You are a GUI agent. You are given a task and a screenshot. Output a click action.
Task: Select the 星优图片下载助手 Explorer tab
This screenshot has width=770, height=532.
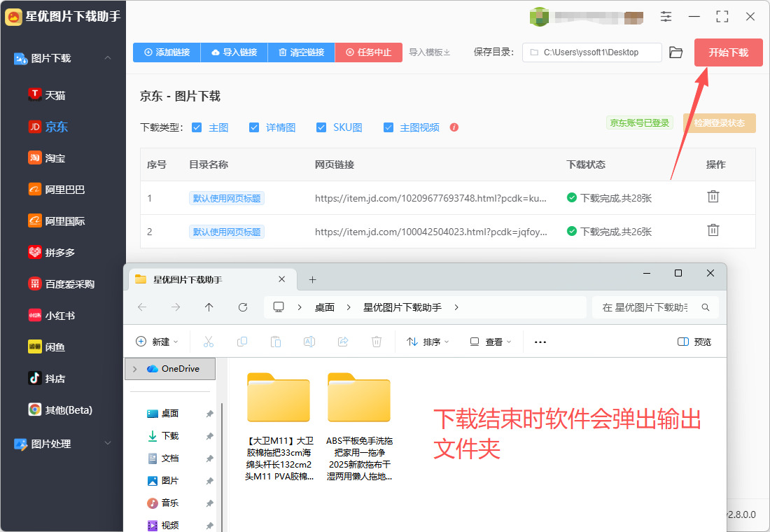211,279
